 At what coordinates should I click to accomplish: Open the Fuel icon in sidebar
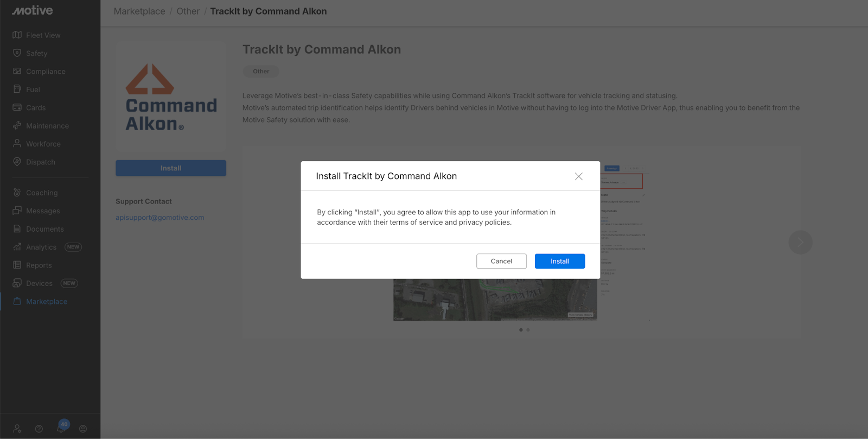pos(17,90)
